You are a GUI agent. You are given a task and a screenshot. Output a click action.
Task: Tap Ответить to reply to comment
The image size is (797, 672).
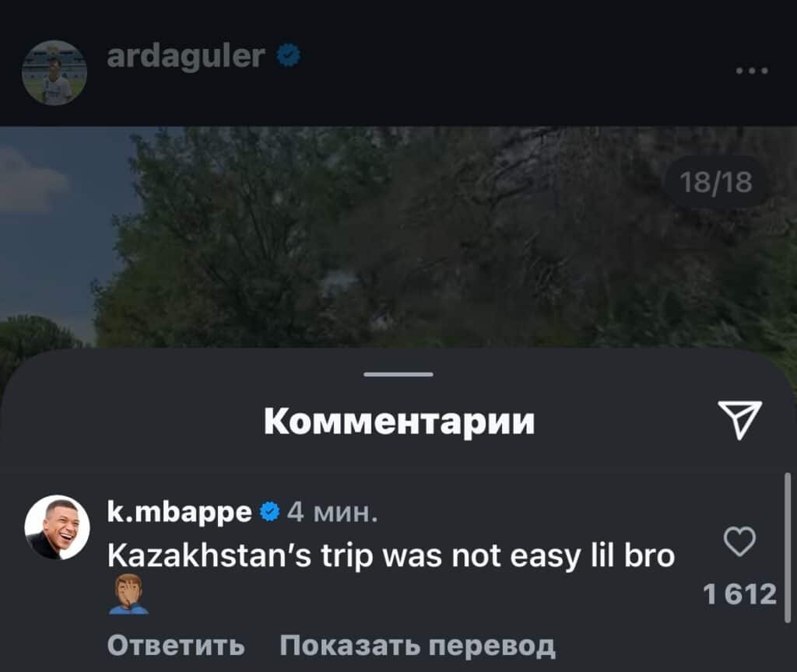176,645
